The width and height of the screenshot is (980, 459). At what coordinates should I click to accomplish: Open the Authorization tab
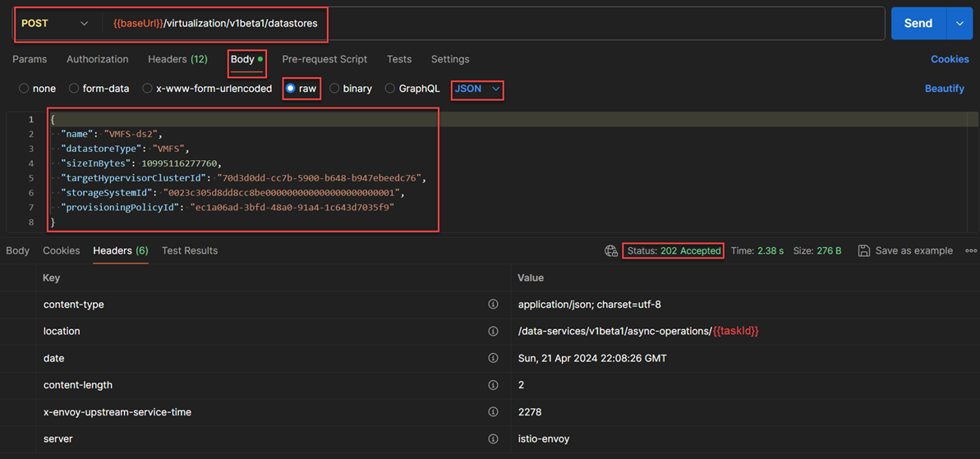coord(98,59)
